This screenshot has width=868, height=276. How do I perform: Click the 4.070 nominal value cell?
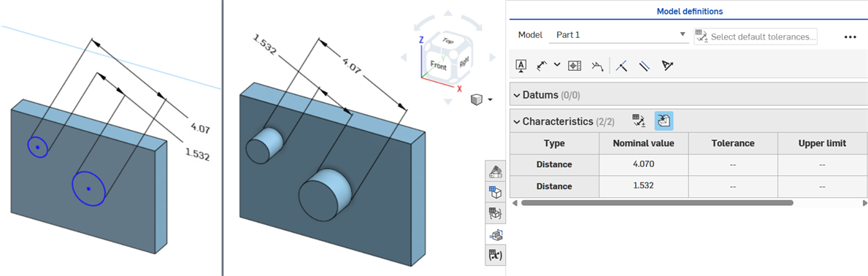pos(643,164)
